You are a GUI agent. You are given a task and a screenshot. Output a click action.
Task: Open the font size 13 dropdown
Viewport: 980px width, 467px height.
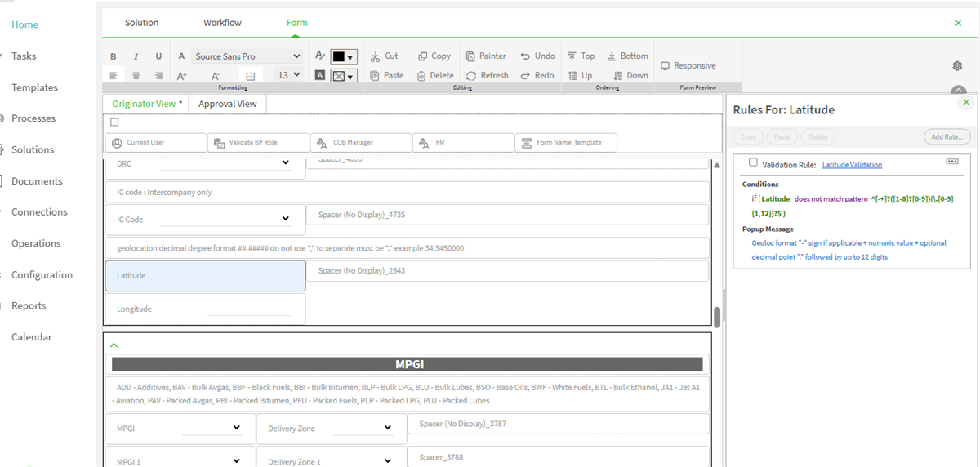288,74
